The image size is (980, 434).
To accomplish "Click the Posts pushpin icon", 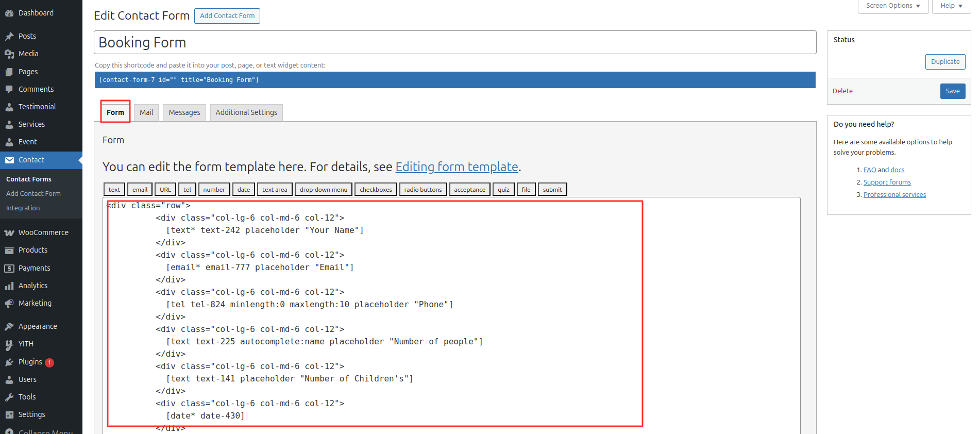I will click(x=9, y=36).
